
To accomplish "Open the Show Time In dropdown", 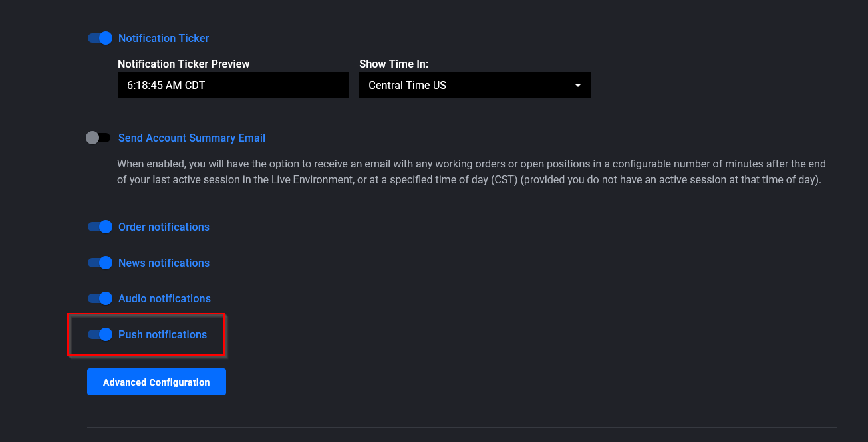I will (x=475, y=85).
